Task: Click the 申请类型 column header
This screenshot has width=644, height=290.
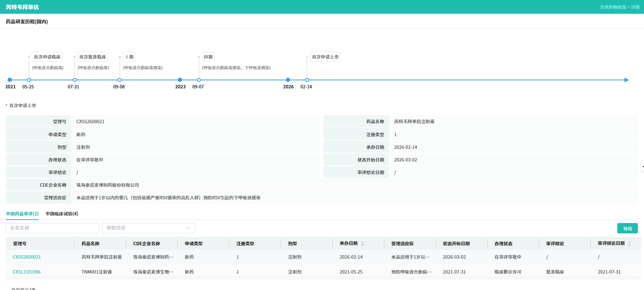Action: (194, 244)
